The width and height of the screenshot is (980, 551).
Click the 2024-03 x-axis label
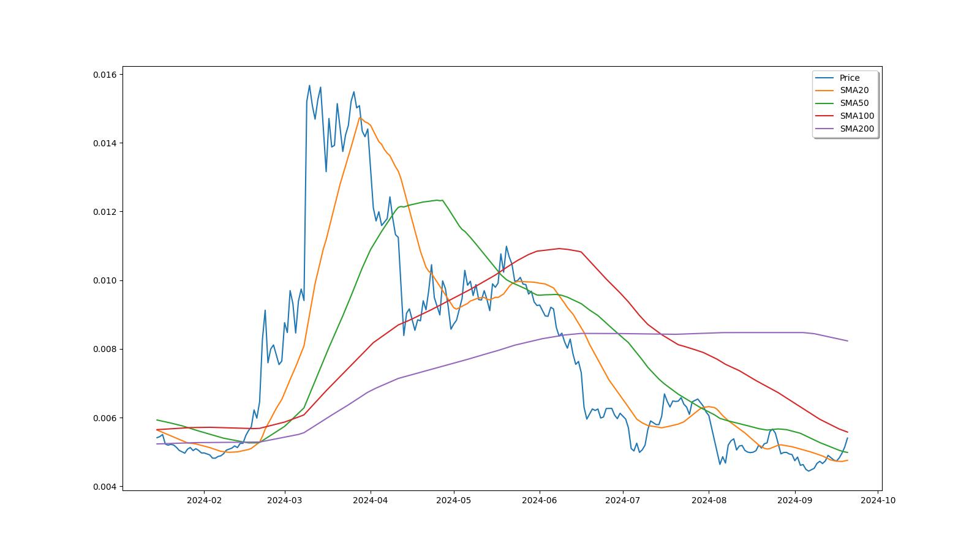[x=284, y=500]
